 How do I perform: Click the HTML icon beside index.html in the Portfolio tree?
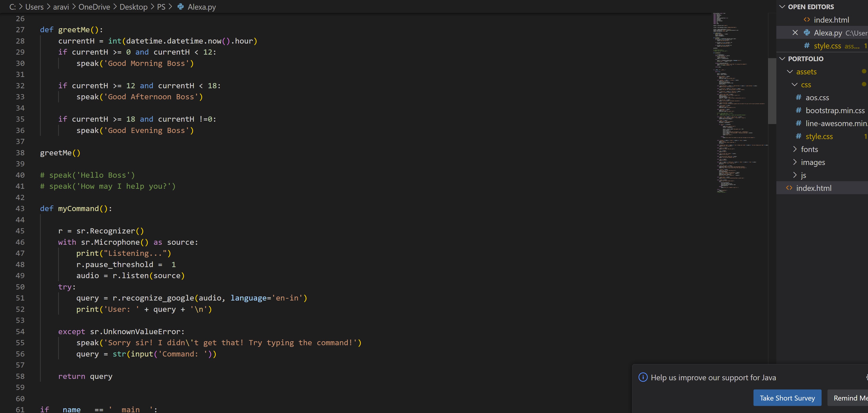click(789, 188)
